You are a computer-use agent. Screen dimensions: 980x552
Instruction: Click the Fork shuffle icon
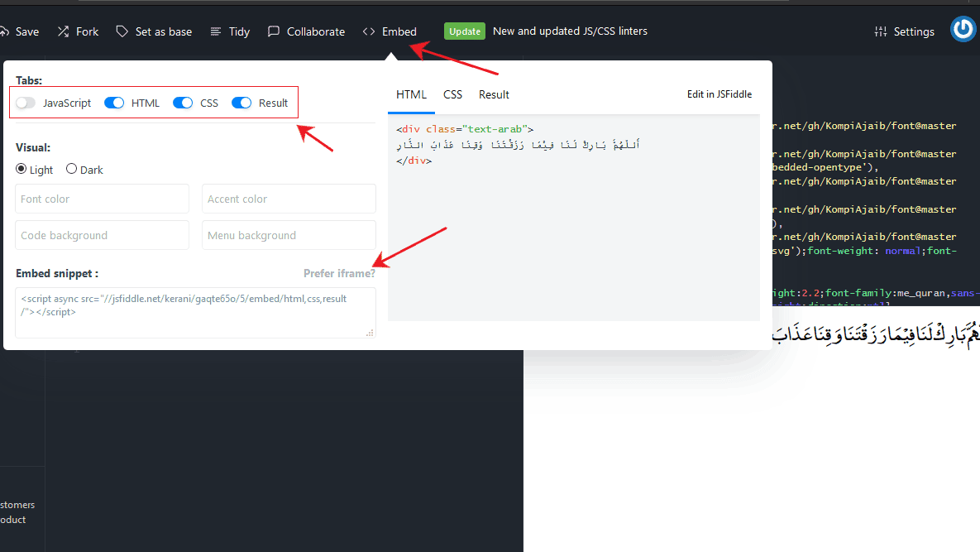(63, 31)
